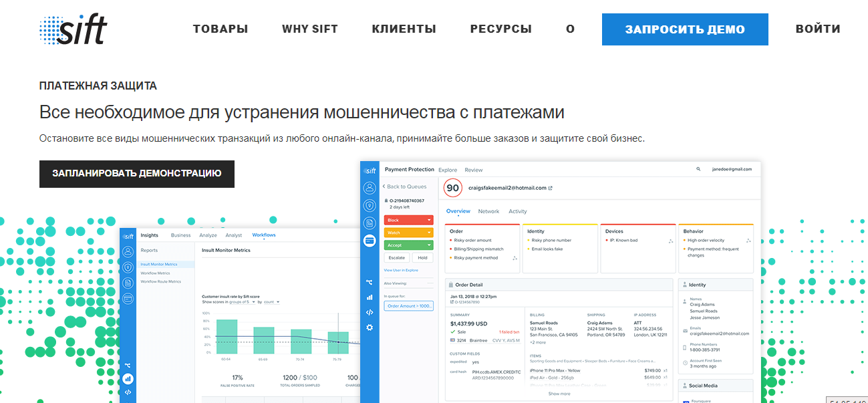This screenshot has height=403, width=868.
Task: Click the ВОЙТИ login link
Action: click(818, 29)
